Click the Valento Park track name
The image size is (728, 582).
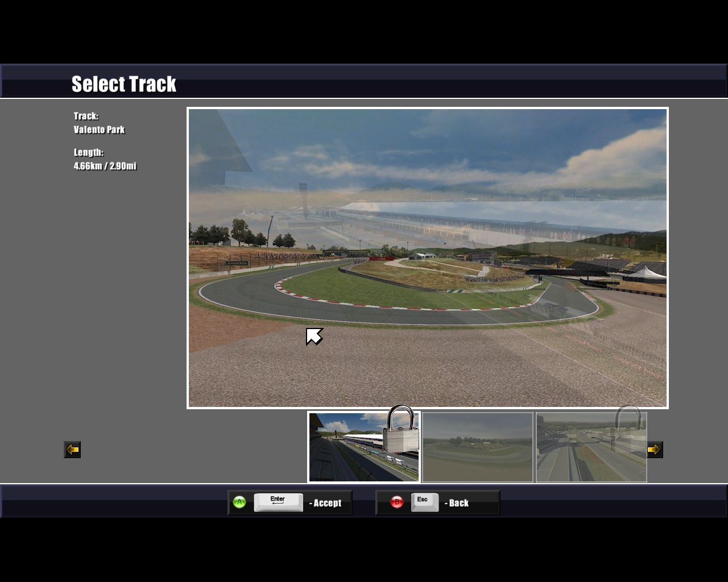[x=99, y=130]
